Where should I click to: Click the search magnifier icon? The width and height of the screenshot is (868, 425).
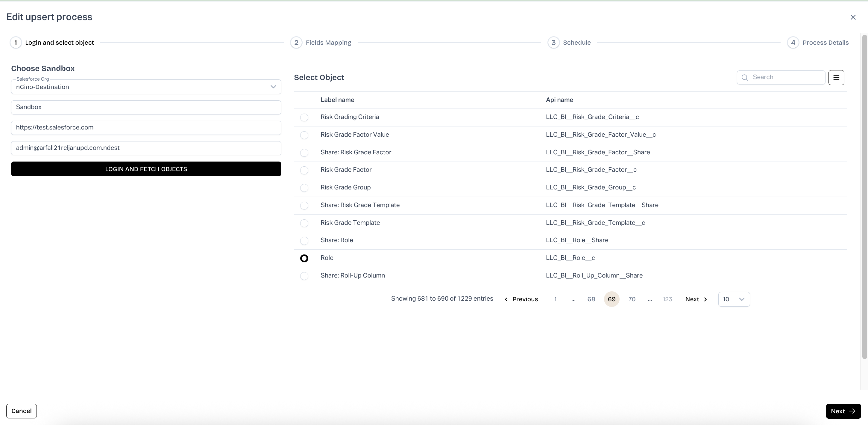pyautogui.click(x=745, y=78)
